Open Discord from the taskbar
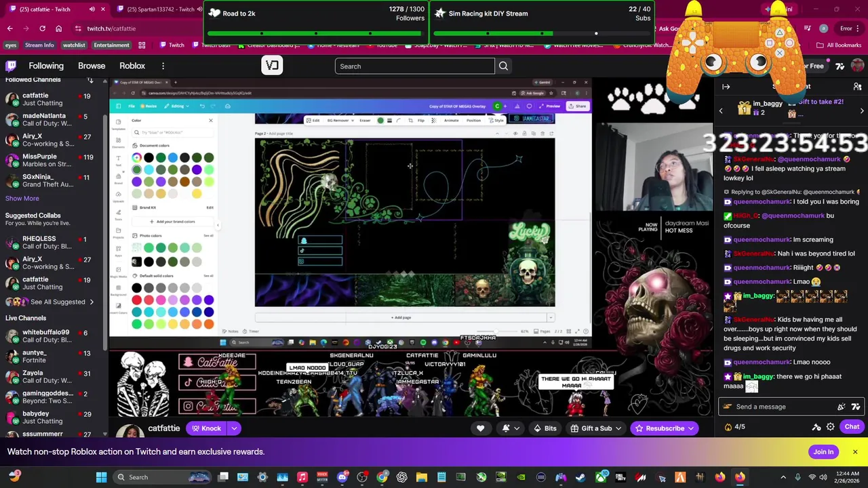The height and width of the screenshot is (488, 868). point(342,477)
